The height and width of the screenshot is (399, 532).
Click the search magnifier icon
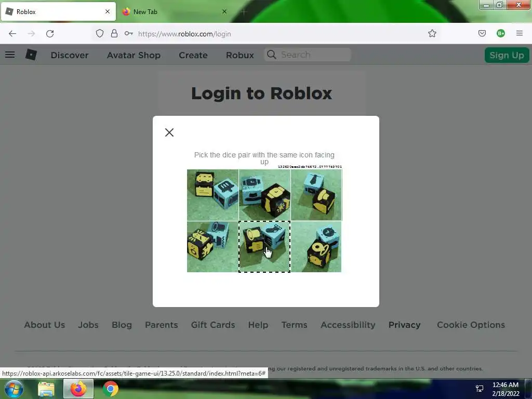271,55
